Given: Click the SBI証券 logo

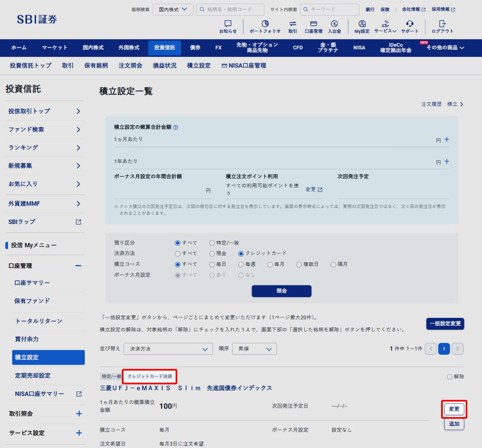Looking at the screenshot, I should (x=37, y=19).
